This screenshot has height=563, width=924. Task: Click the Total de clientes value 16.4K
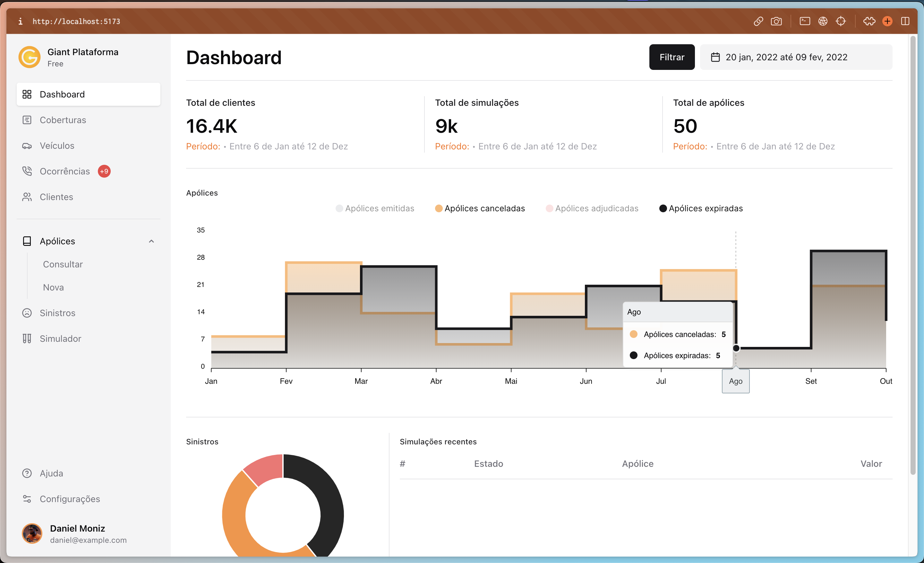[212, 126]
